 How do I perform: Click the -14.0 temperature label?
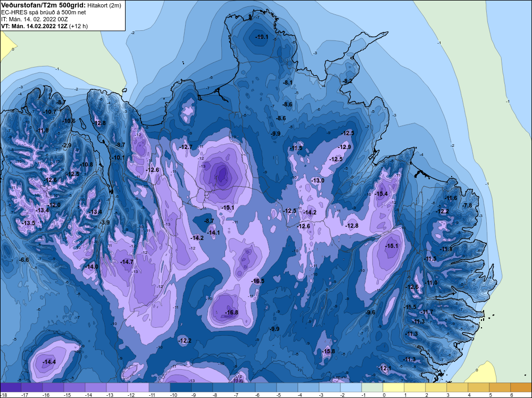92,267
